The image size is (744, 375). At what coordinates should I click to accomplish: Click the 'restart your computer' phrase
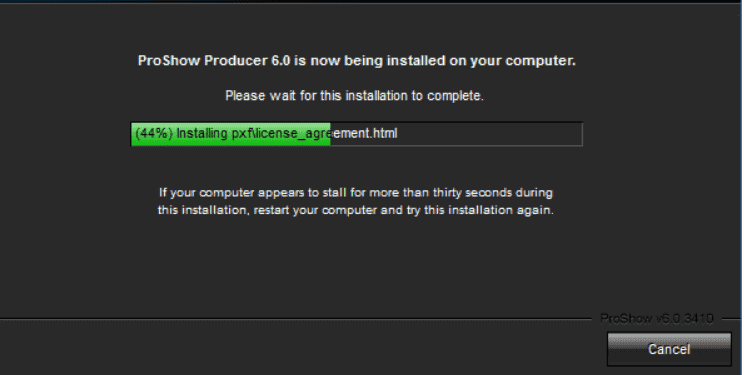(315, 210)
